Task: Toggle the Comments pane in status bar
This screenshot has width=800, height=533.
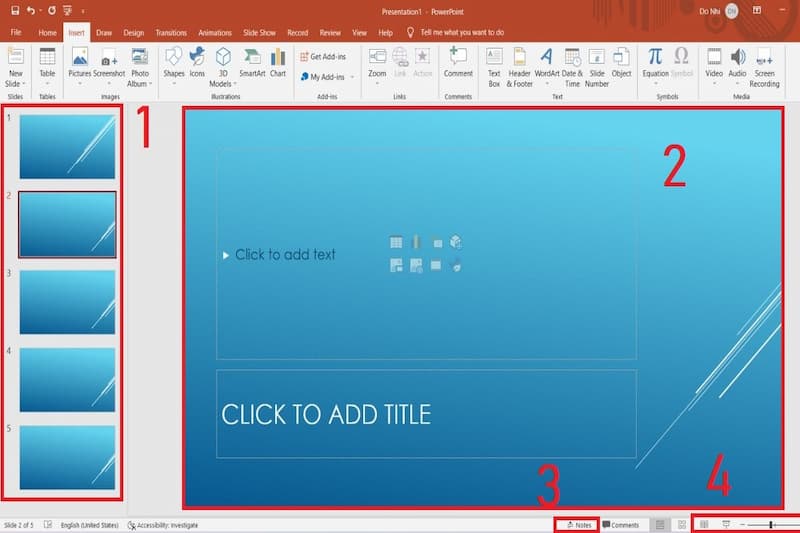Action: point(620,525)
